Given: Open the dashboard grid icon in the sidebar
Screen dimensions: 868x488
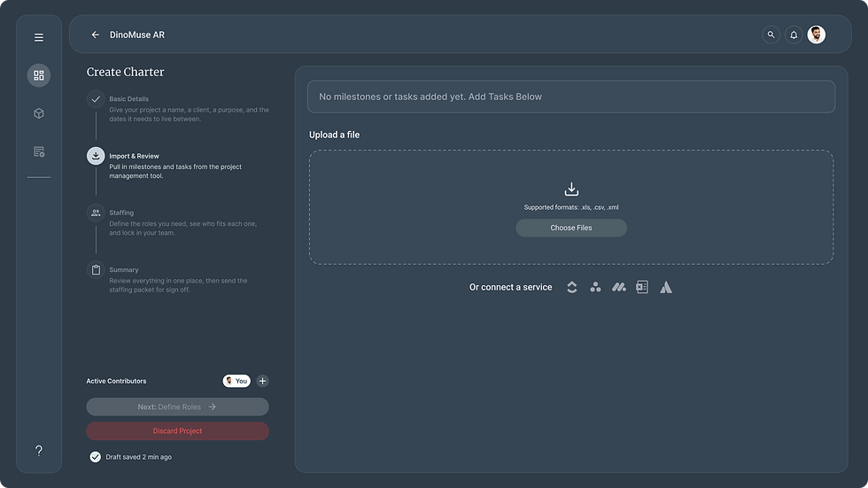Looking at the screenshot, I should pyautogui.click(x=39, y=75).
